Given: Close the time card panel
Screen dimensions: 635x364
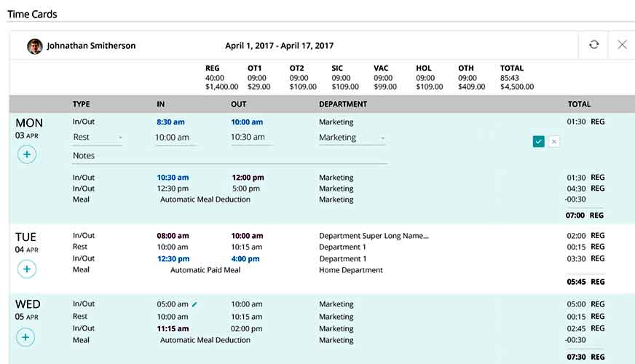Looking at the screenshot, I should (622, 44).
